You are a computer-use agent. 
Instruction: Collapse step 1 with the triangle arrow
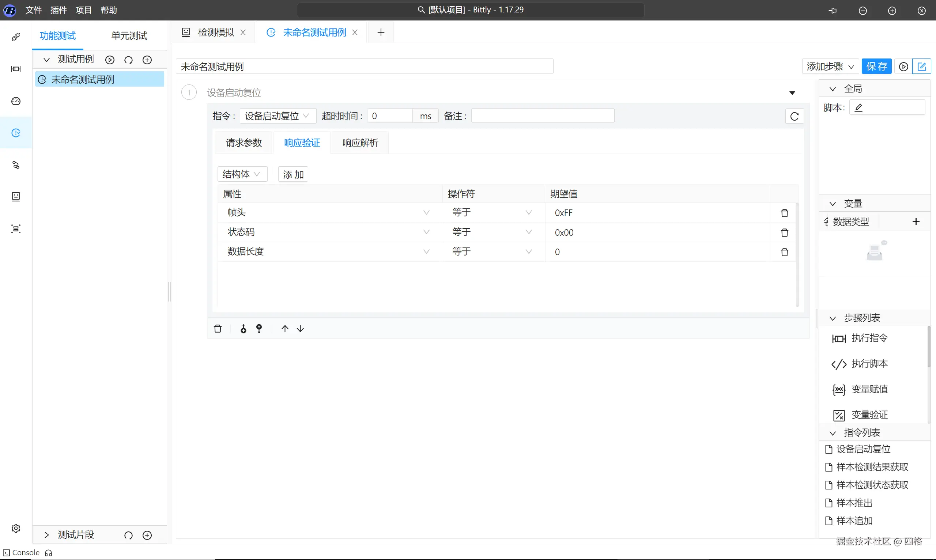(x=792, y=93)
